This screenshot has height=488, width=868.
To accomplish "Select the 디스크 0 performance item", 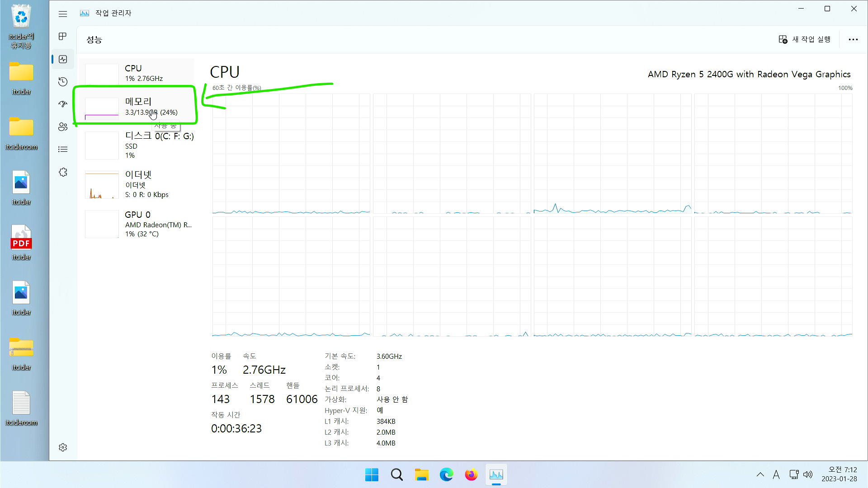I will tap(137, 145).
